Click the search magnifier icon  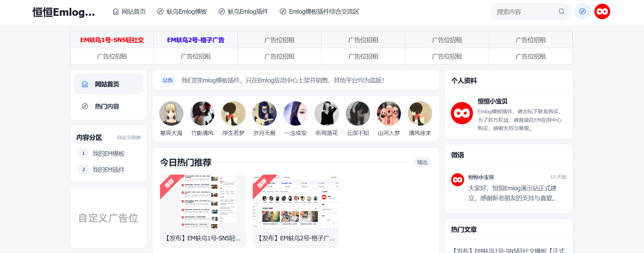click(562, 12)
